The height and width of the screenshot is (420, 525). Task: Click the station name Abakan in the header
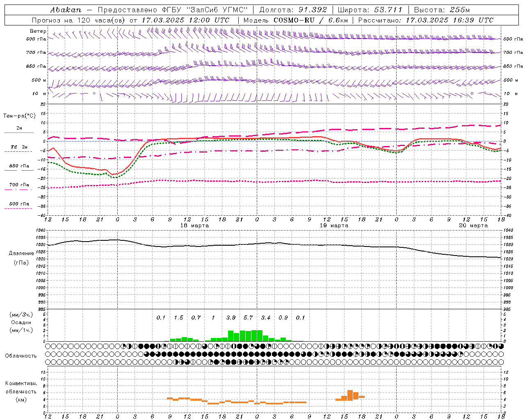(x=66, y=10)
